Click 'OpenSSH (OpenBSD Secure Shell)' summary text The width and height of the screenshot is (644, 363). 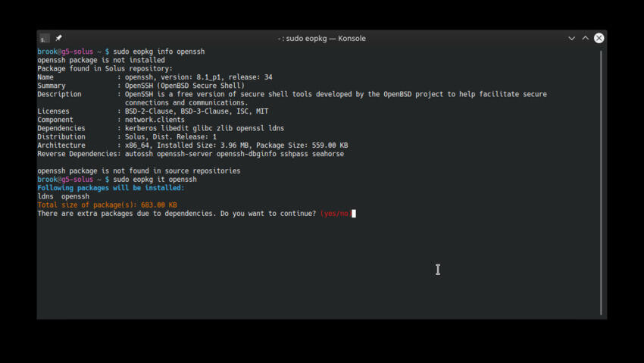pyautogui.click(x=185, y=86)
